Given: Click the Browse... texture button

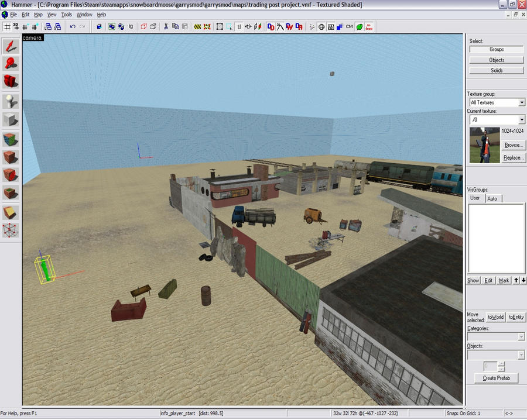Looking at the screenshot, I should (x=514, y=145).
